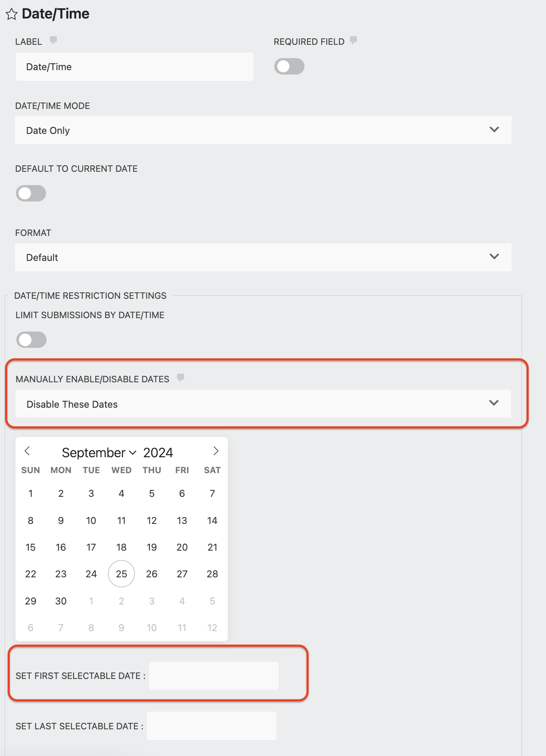Image resolution: width=546 pixels, height=756 pixels.
Task: Open the DATE/TIME MODE dropdown
Action: pos(263,130)
